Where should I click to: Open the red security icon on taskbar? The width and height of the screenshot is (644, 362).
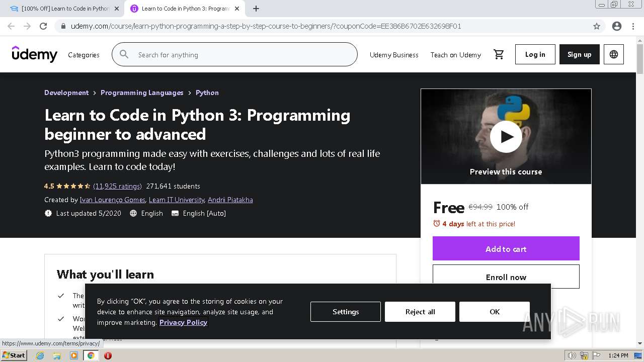pos(108,355)
